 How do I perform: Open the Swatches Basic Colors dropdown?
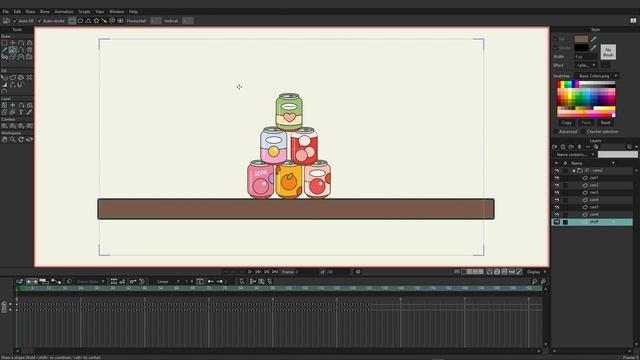click(x=596, y=76)
